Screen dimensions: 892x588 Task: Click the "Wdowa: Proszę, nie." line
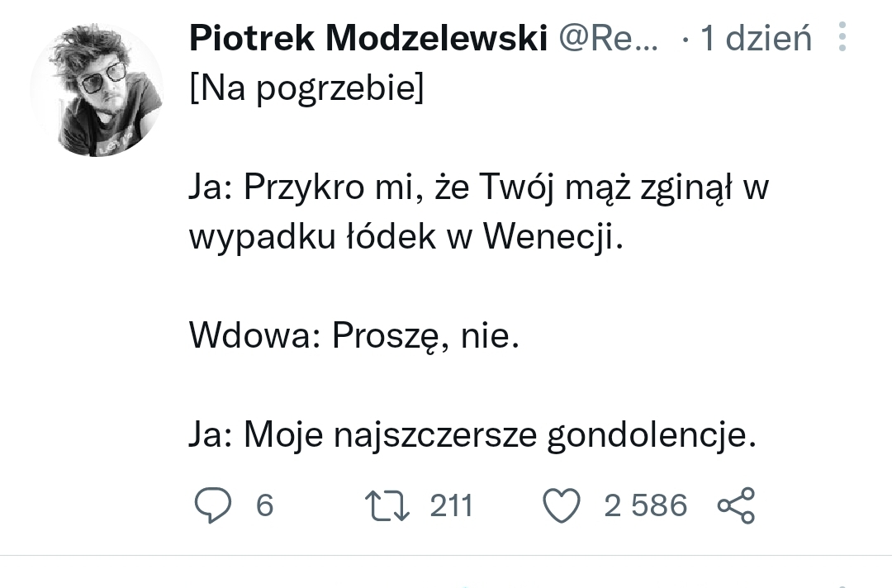pos(355,336)
